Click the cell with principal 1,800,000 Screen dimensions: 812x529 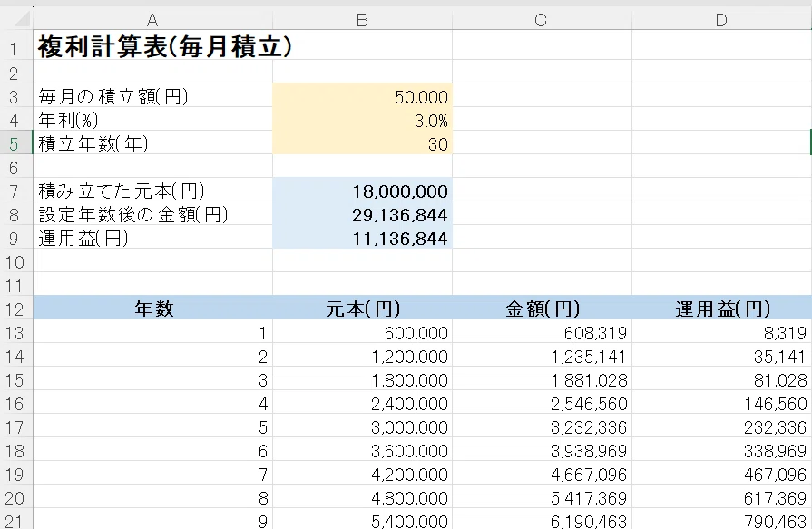pos(362,378)
